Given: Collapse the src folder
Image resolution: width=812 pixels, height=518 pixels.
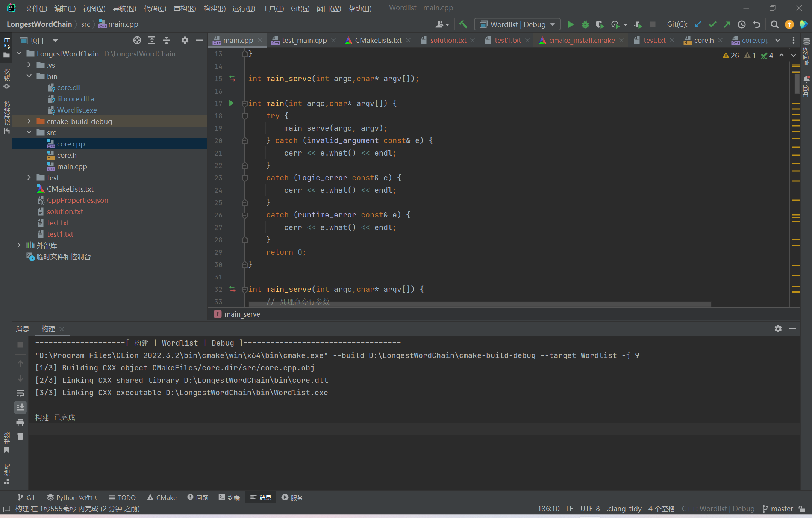Looking at the screenshot, I should coord(29,133).
